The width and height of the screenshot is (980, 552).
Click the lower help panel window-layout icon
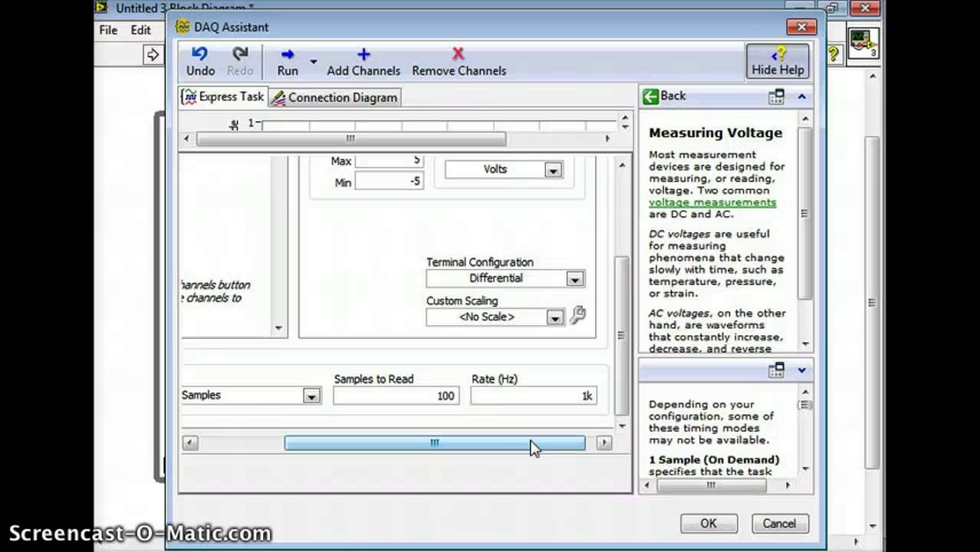776,370
